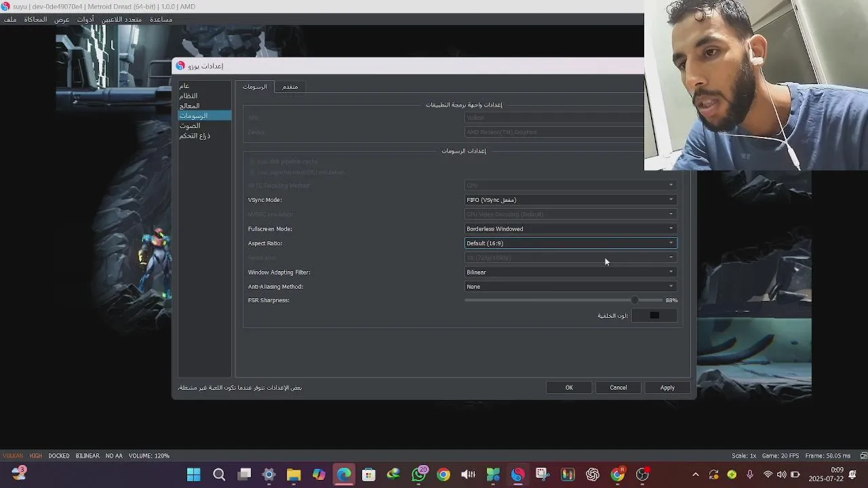The height and width of the screenshot is (488, 868).
Task: Toggle the VULKAN API indicator in status bar
Action: [x=13, y=455]
